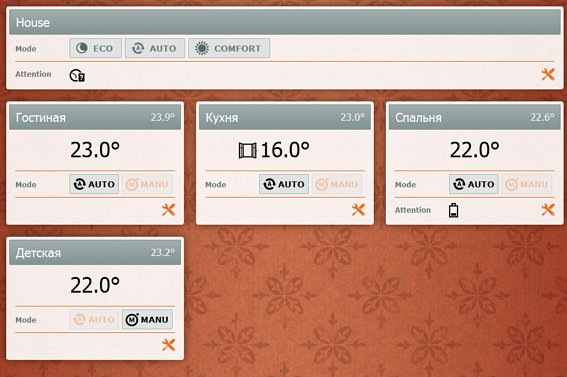
Task: Switch Детская to AUTO mode
Action: (x=94, y=320)
